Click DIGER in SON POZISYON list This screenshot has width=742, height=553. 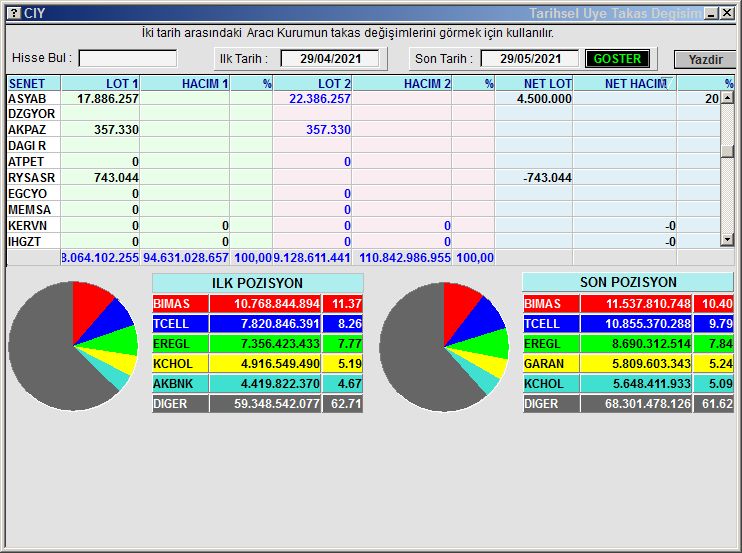tap(551, 404)
